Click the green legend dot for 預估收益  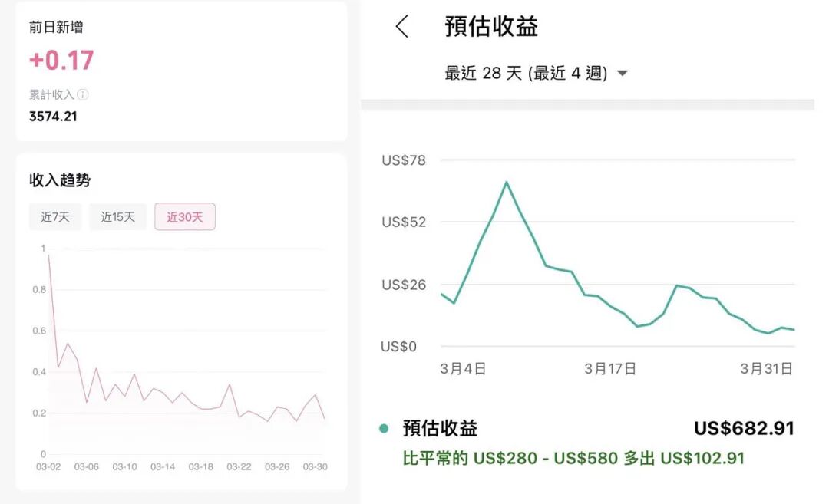(x=384, y=429)
